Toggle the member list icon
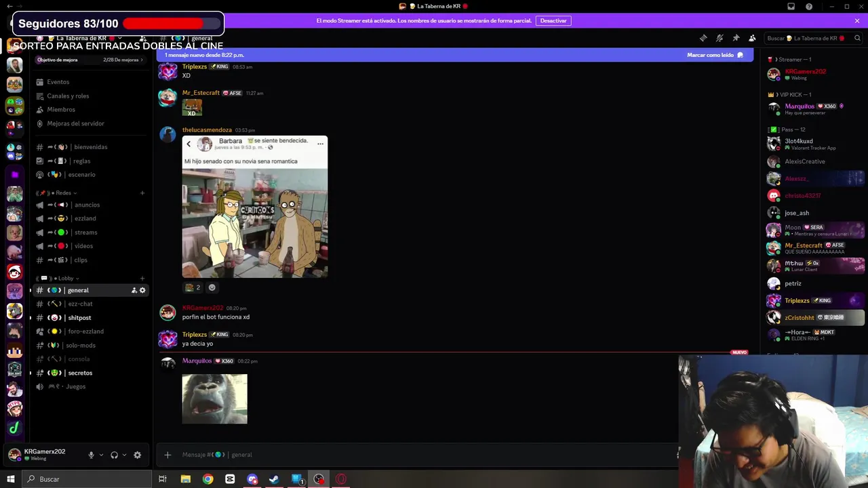 [x=752, y=38]
